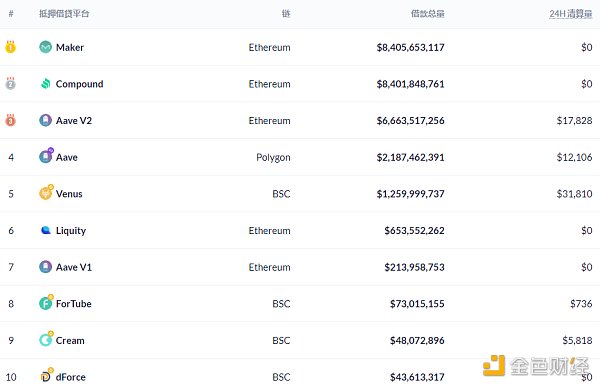Screen dimensions: 600x387
Task: Click the 抵押借贷平台 column header
Action: tap(64, 14)
